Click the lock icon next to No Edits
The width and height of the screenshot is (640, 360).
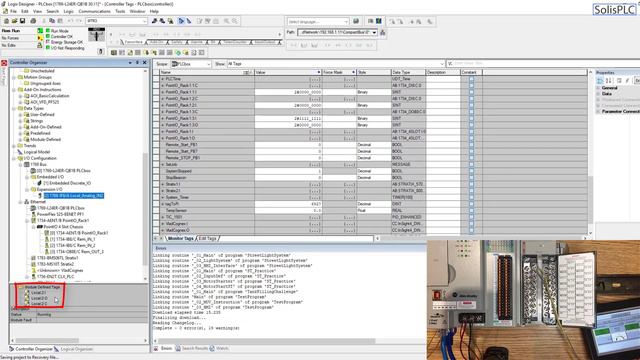coord(40,45)
